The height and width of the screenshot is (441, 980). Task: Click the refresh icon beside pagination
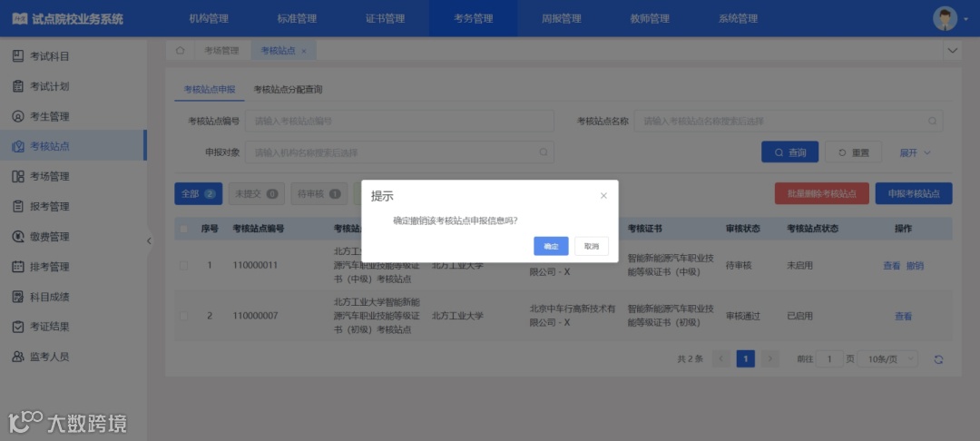click(938, 359)
